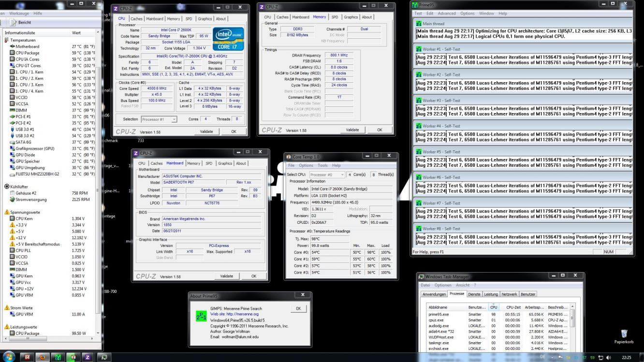This screenshot has height=362, width=644.
Task: Sort AIDA64 list by Informationsliste header
Action: (x=36, y=33)
